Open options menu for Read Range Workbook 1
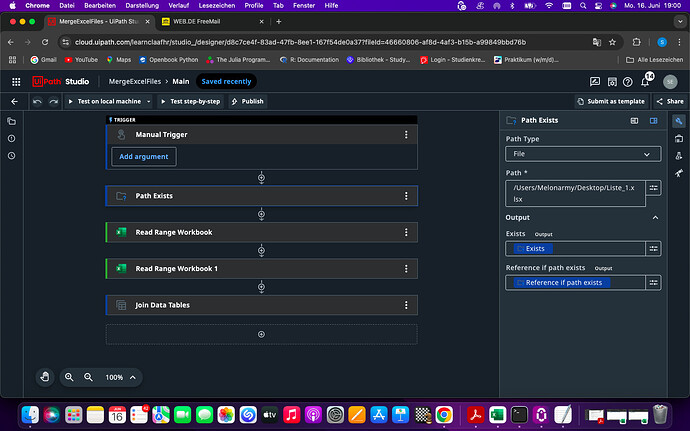 [406, 269]
